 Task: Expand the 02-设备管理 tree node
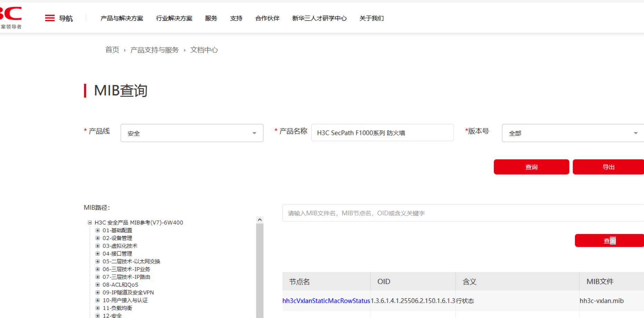coord(98,238)
